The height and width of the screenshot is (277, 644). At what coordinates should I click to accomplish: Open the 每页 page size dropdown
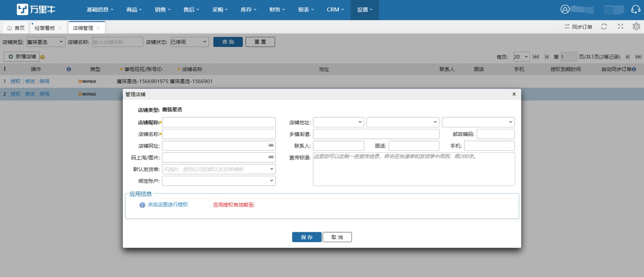coord(521,57)
